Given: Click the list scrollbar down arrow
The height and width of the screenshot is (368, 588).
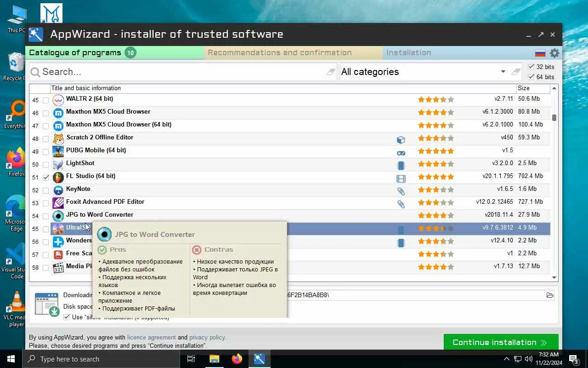Looking at the screenshot, I should tap(554, 277).
